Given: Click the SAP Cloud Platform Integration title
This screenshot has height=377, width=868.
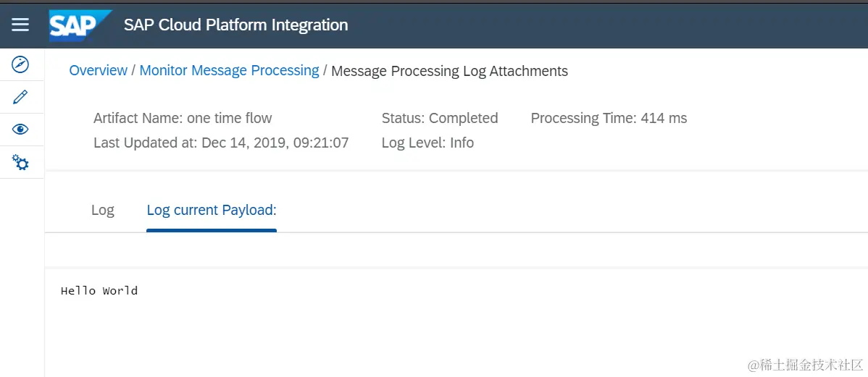Looking at the screenshot, I should [x=235, y=25].
